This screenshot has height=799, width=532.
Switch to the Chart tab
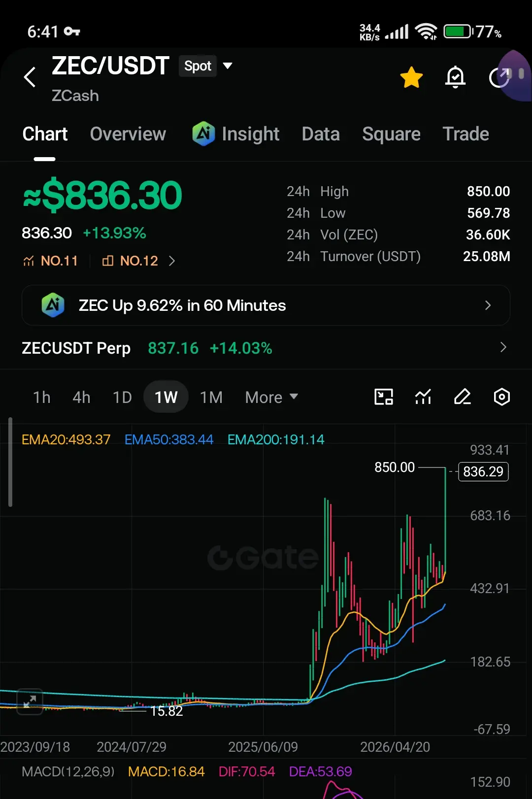(x=45, y=134)
